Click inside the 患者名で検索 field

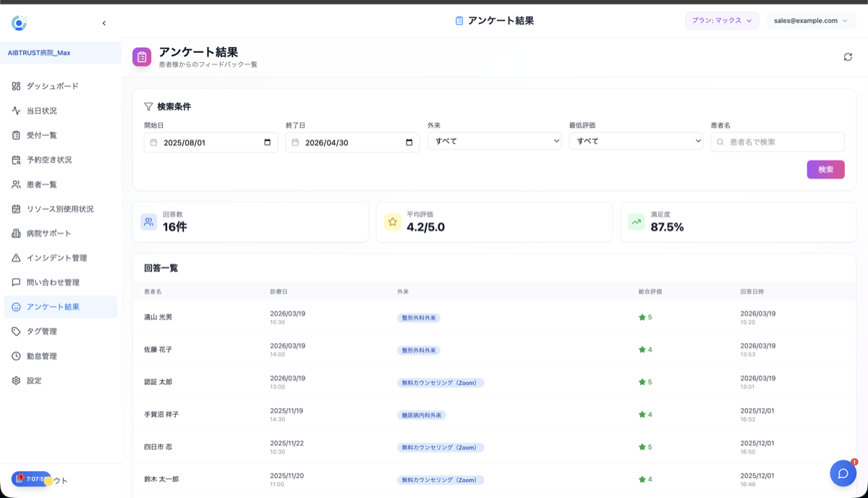[778, 143]
